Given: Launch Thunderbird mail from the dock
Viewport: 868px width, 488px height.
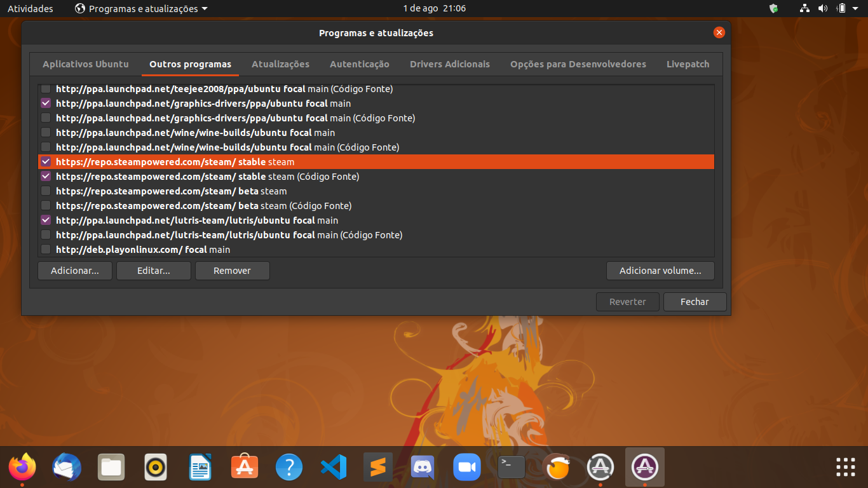Looking at the screenshot, I should point(67,468).
